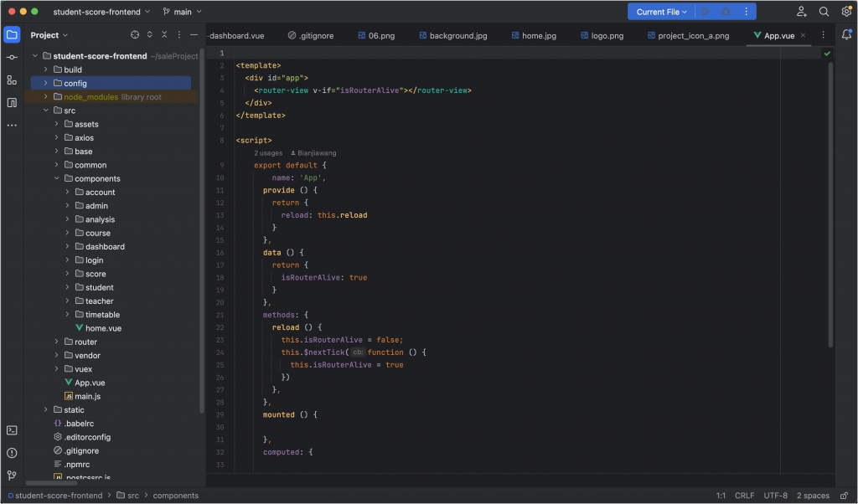Toggle the Project tool window button

click(12, 35)
